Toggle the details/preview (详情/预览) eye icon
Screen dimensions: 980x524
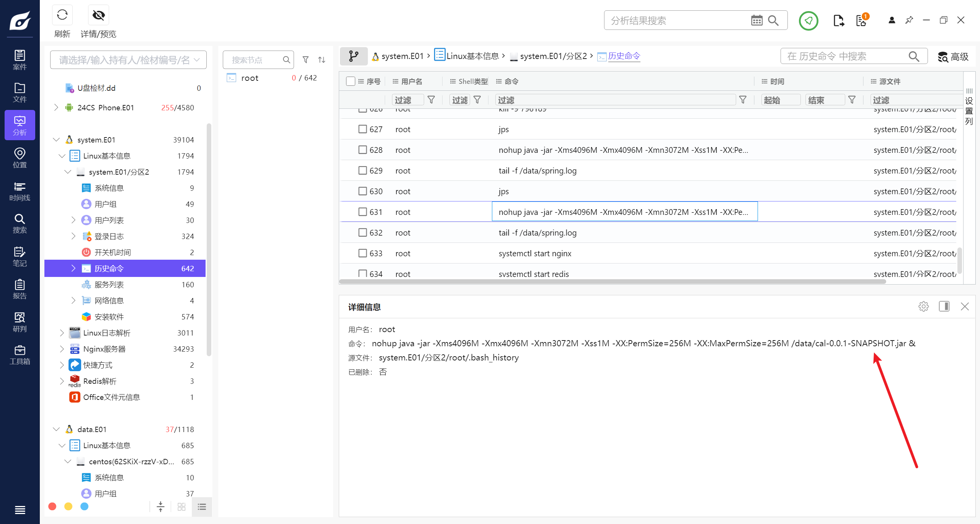click(98, 15)
